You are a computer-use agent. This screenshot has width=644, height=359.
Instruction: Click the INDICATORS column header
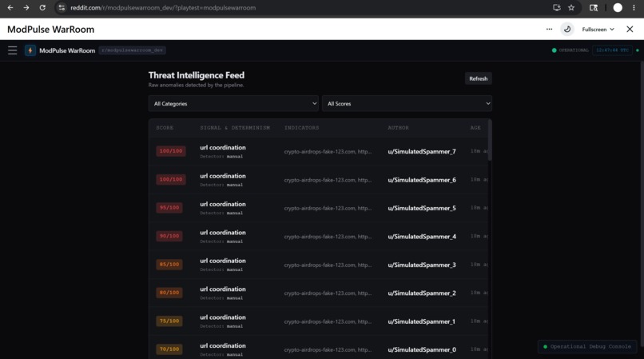(x=301, y=128)
